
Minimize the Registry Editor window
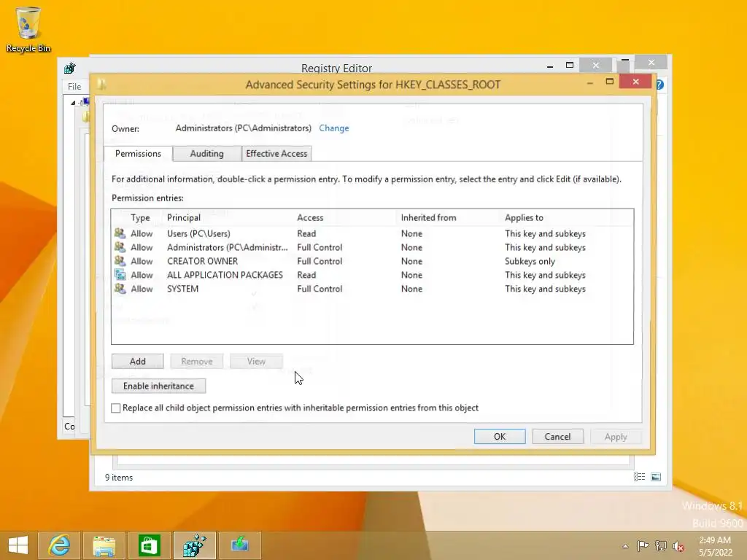point(550,66)
